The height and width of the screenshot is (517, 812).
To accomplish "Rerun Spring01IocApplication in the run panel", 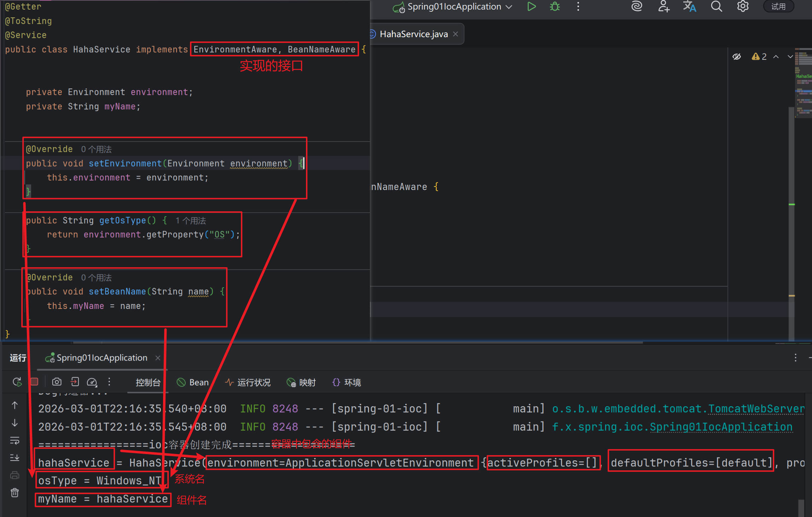I will [x=17, y=382].
